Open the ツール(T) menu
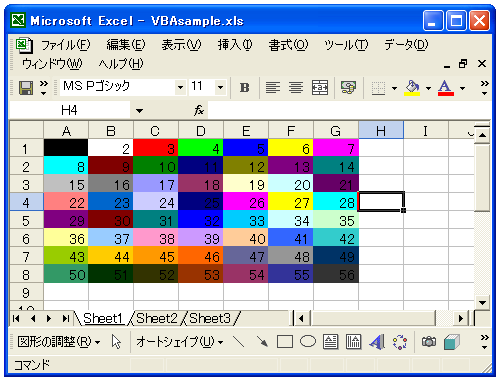The height and width of the screenshot is (380, 498). tap(346, 45)
